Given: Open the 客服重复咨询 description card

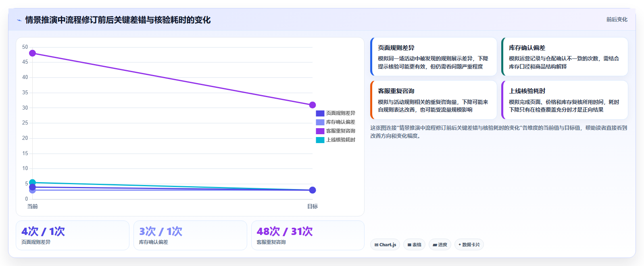Looking at the screenshot, I should pos(434,100).
